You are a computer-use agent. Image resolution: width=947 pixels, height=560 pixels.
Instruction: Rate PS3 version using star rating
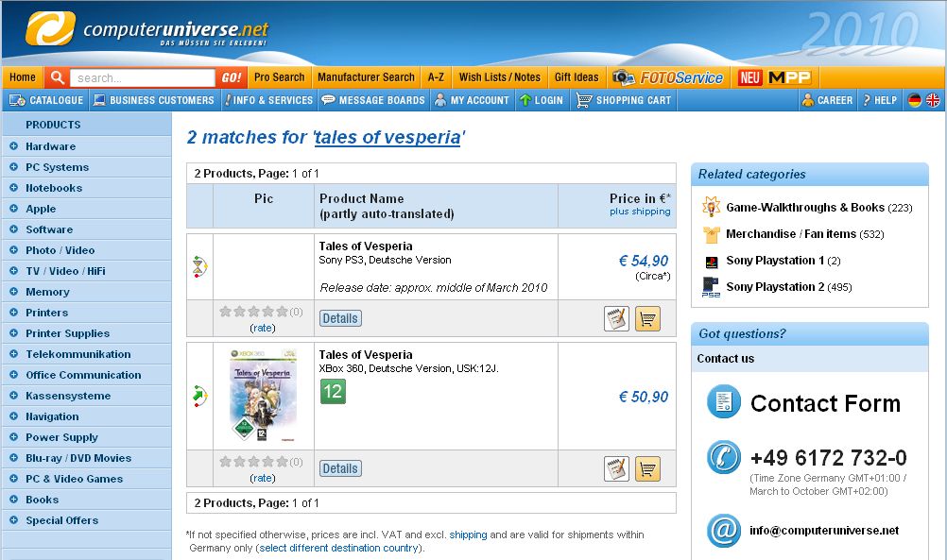(x=253, y=312)
